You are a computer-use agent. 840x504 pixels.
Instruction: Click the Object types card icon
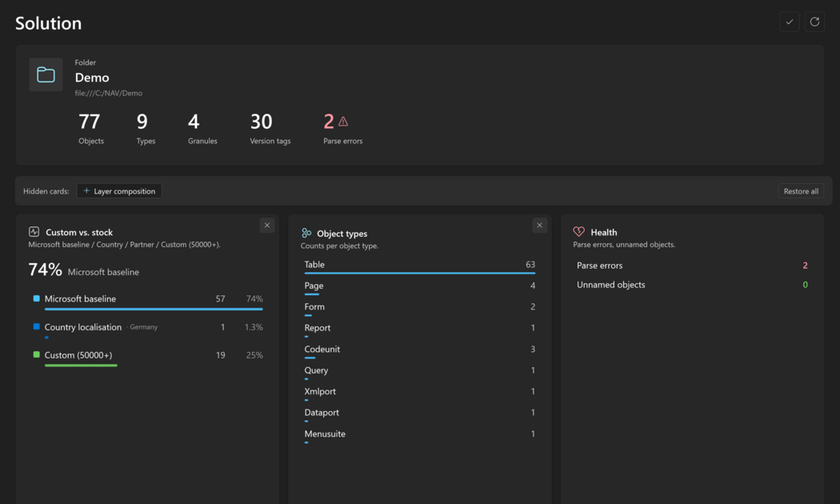click(306, 233)
